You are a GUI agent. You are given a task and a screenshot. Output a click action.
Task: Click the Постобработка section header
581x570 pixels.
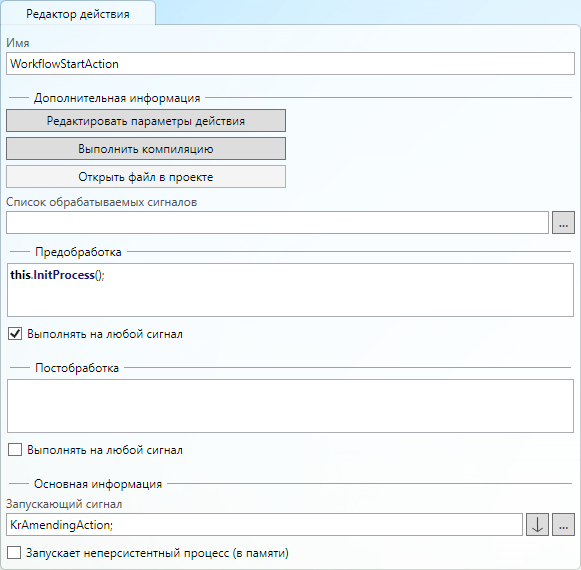(77, 368)
